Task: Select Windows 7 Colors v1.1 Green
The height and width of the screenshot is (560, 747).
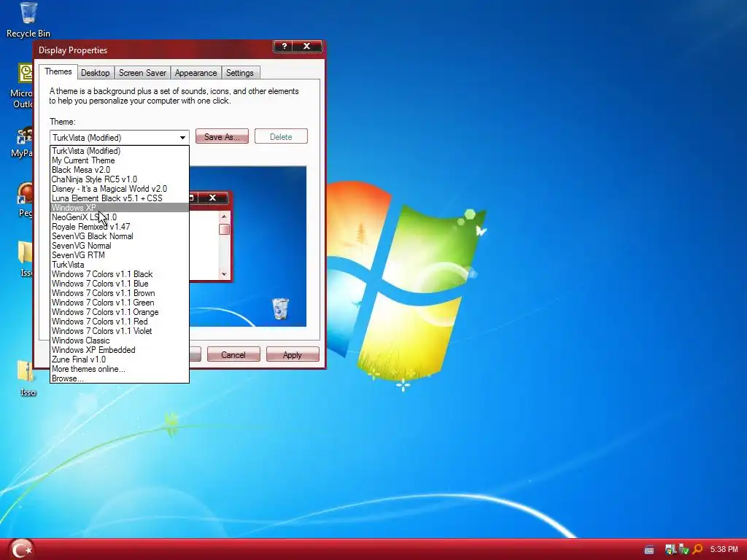Action: 120,303
